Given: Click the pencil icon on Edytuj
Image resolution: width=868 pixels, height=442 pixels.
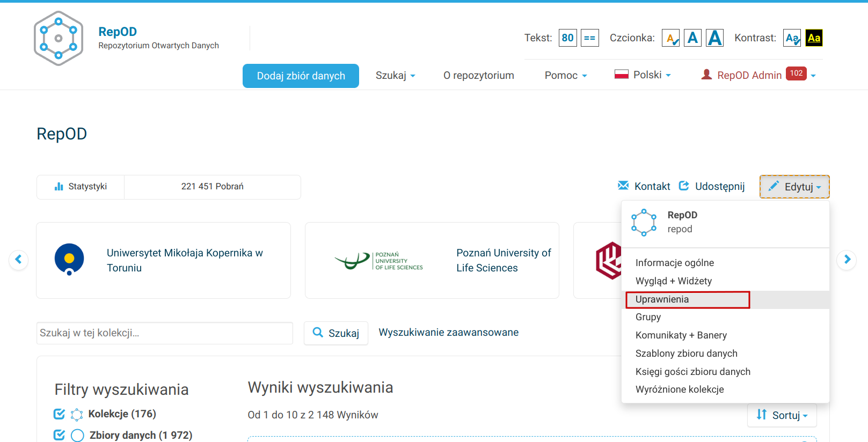Looking at the screenshot, I should tap(774, 186).
